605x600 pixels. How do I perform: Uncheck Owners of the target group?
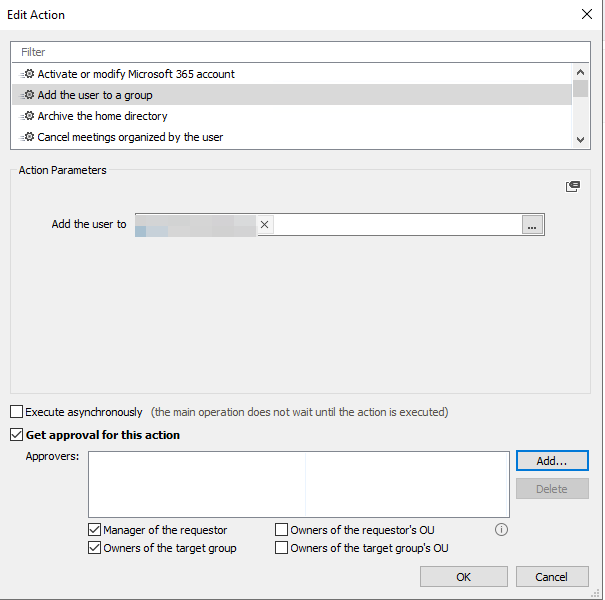(x=95, y=548)
